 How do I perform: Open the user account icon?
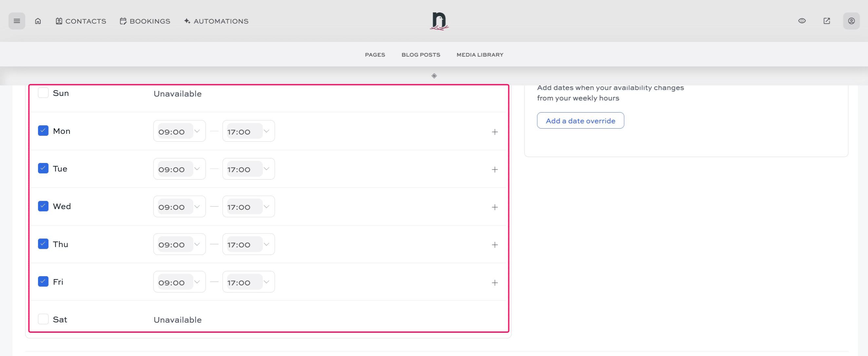tap(851, 21)
